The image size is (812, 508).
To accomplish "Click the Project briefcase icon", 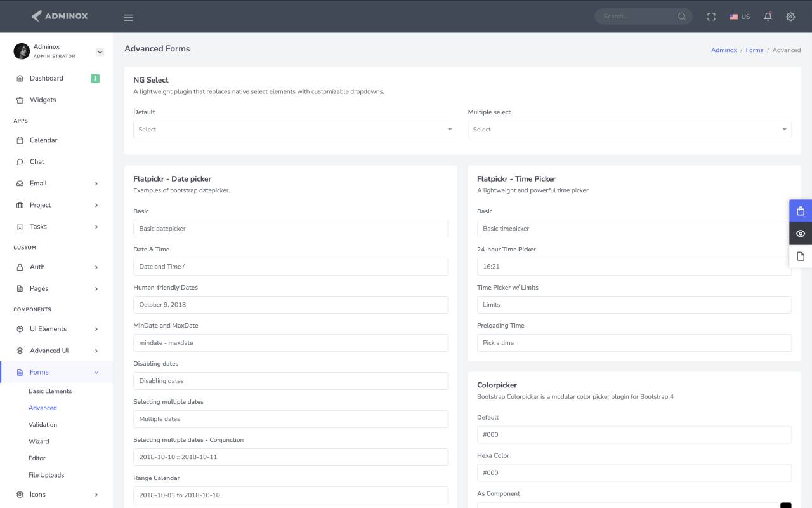I will click(x=20, y=205).
